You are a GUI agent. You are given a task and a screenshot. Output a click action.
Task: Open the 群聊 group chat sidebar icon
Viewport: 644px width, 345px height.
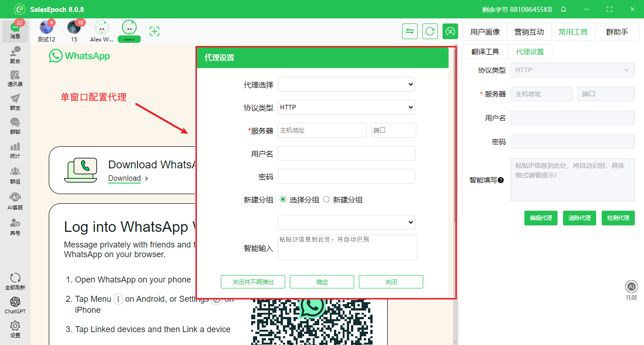tap(15, 126)
